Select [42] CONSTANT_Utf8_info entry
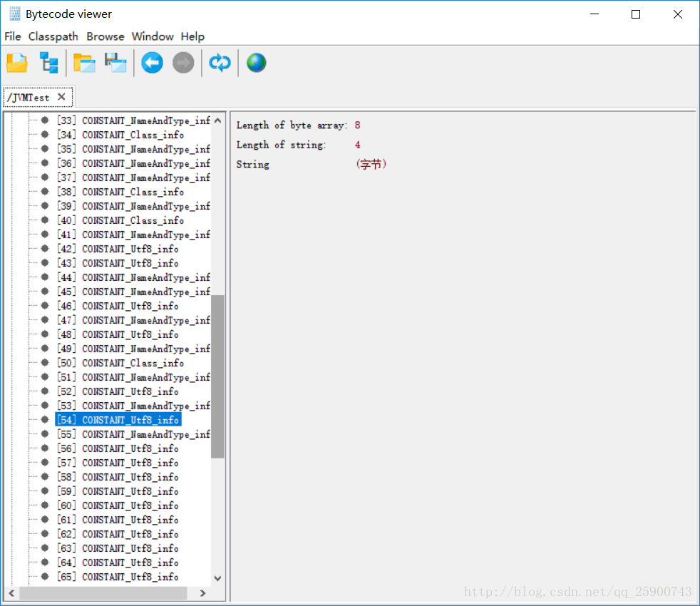This screenshot has height=606, width=700. (118, 249)
